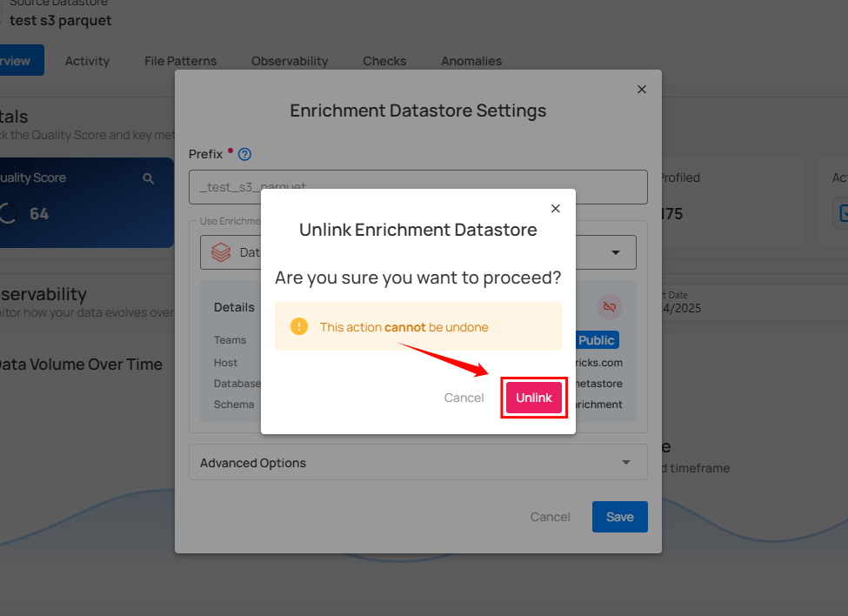Switch to the Activity tab
Screen dimensions: 848x616
point(87,61)
